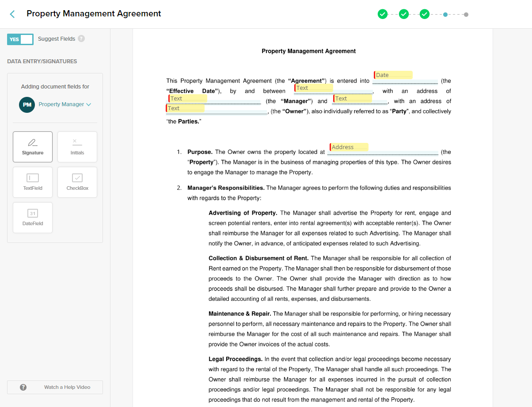The image size is (532, 407).
Task: Go back using the left arrow
Action: pyautogui.click(x=11, y=14)
